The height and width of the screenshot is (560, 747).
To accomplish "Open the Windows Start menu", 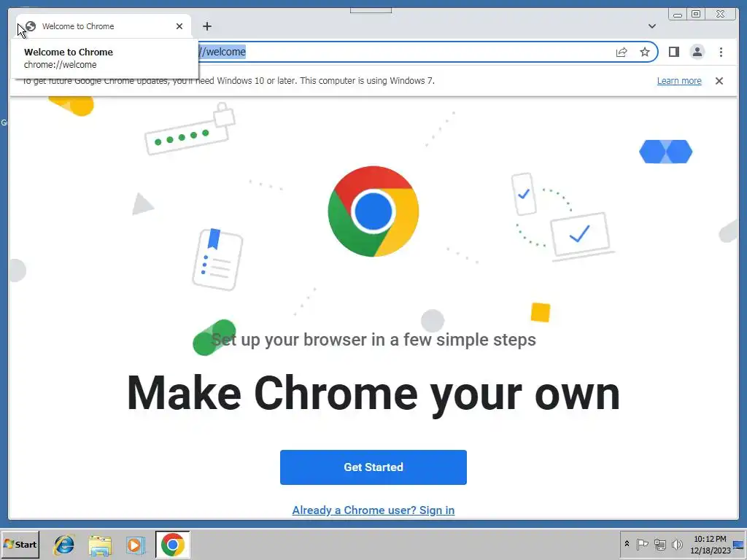I will tap(20, 544).
